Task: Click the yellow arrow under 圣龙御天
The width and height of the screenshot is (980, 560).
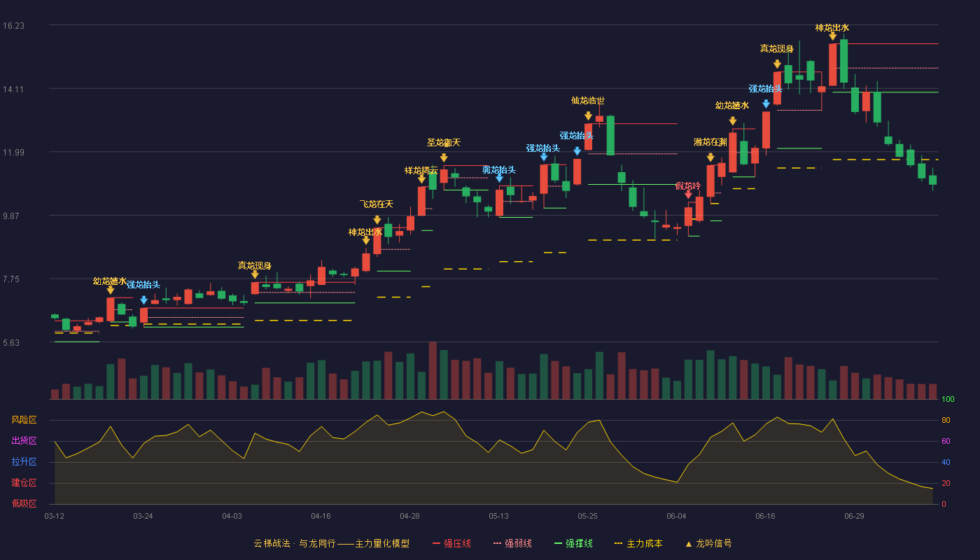Action: pos(444,158)
